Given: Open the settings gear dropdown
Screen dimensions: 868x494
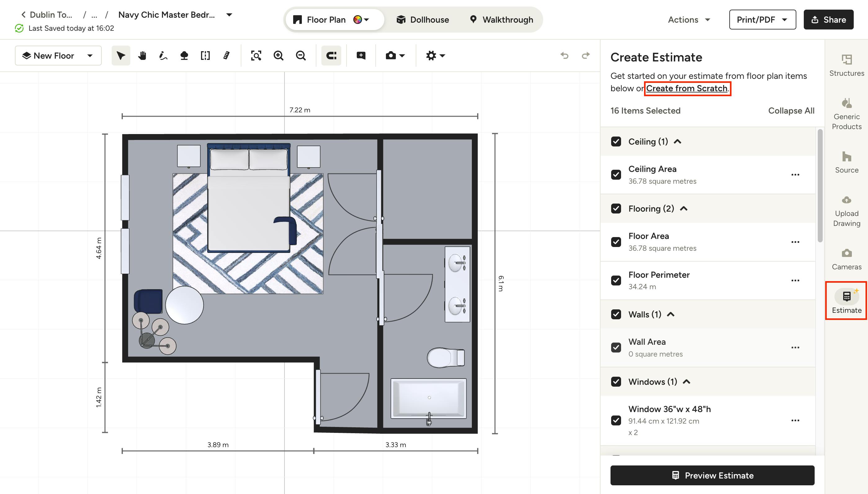Looking at the screenshot, I should pyautogui.click(x=436, y=56).
